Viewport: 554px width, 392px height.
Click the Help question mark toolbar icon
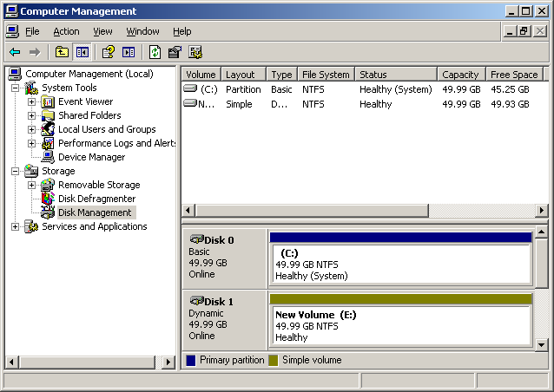coord(109,52)
